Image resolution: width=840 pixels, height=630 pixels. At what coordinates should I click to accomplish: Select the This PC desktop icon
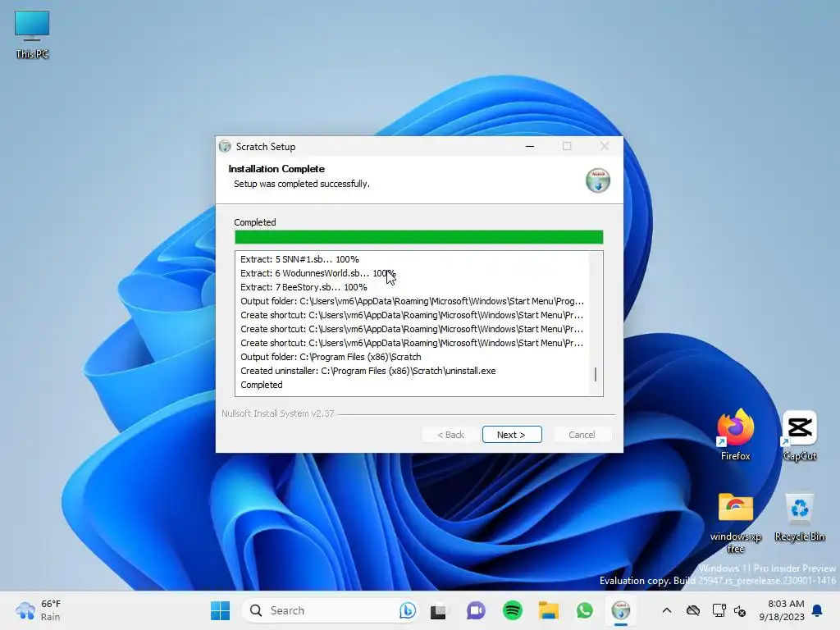pos(32,34)
